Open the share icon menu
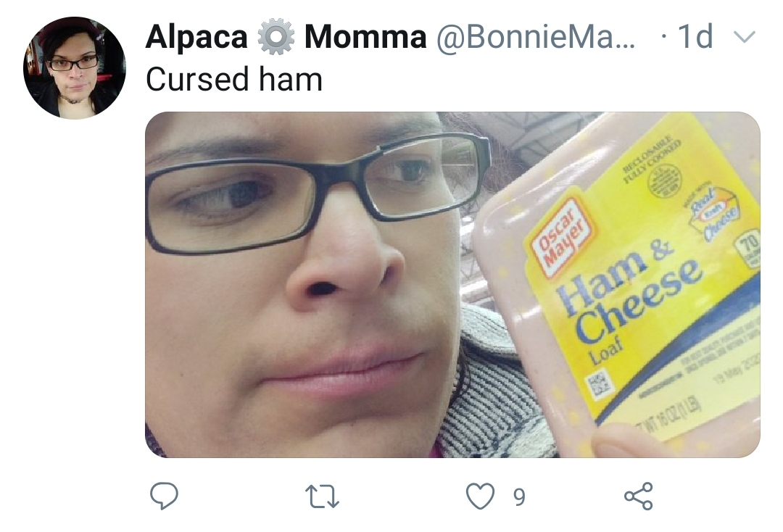Screen dimensions: 783x532 (639, 496)
